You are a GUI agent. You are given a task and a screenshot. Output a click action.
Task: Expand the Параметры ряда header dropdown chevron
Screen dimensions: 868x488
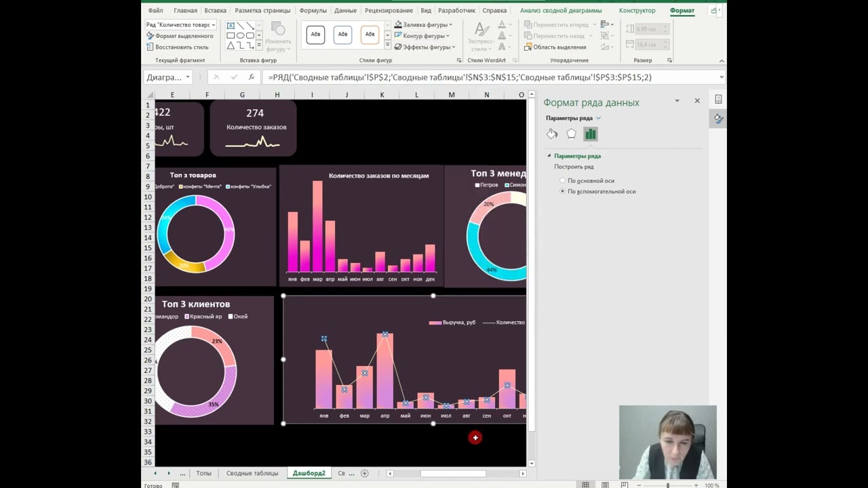pos(598,118)
